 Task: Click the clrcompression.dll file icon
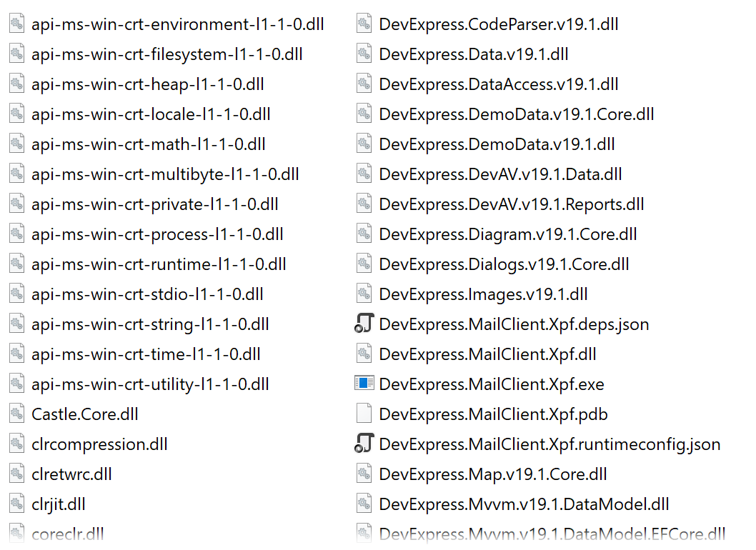click(17, 444)
